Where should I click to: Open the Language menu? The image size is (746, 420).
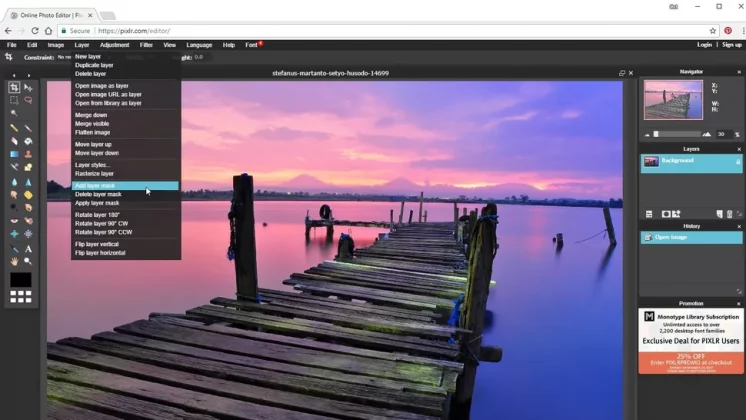199,45
